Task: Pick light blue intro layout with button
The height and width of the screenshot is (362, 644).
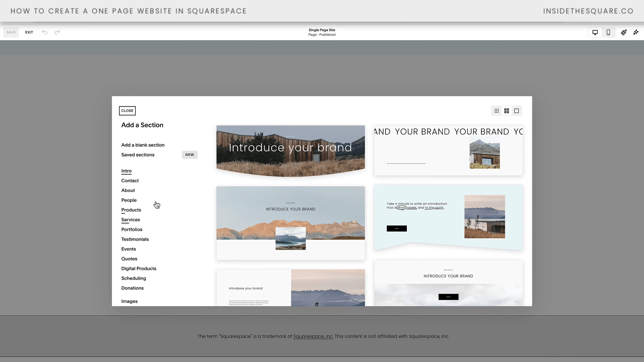Action: coord(448,218)
